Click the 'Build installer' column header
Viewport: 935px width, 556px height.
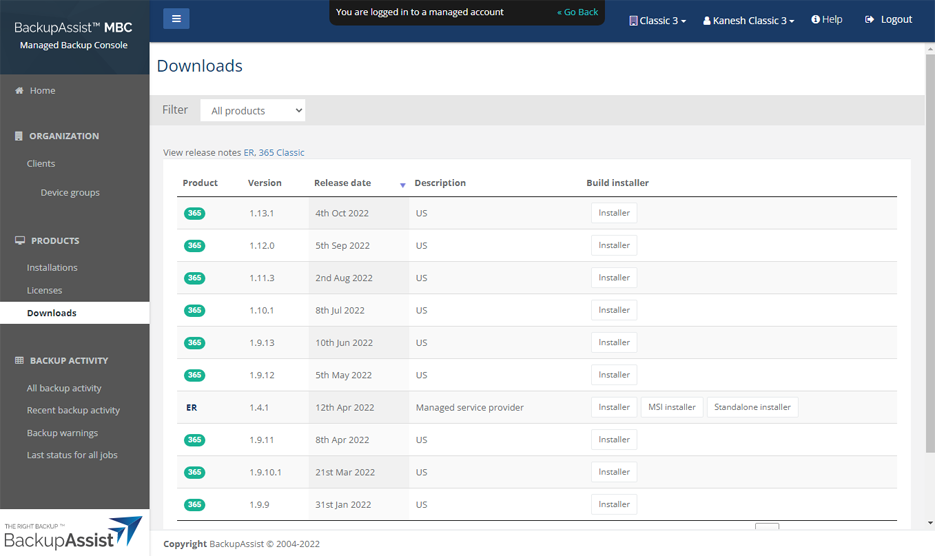[x=617, y=183]
